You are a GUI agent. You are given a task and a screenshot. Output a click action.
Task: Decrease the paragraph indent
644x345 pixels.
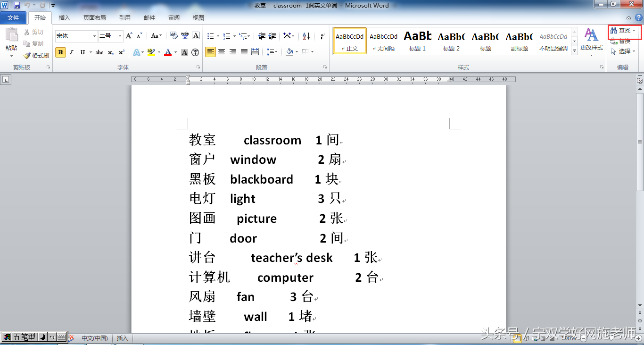262,36
